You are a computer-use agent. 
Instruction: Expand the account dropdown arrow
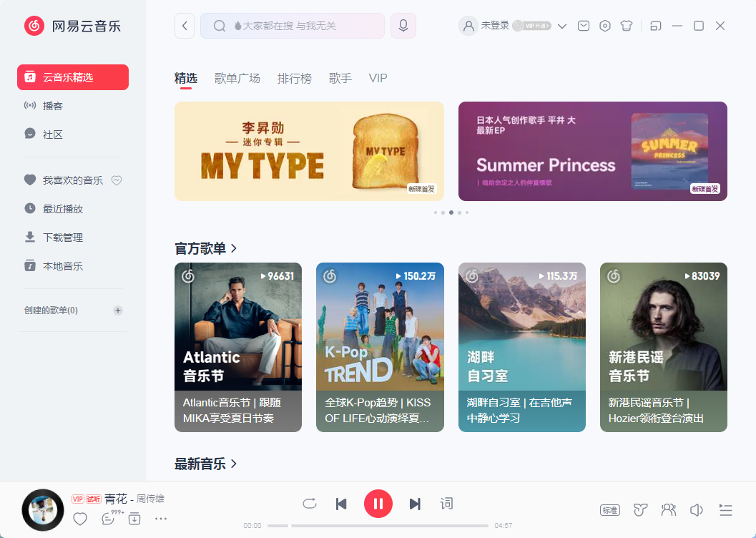click(561, 26)
